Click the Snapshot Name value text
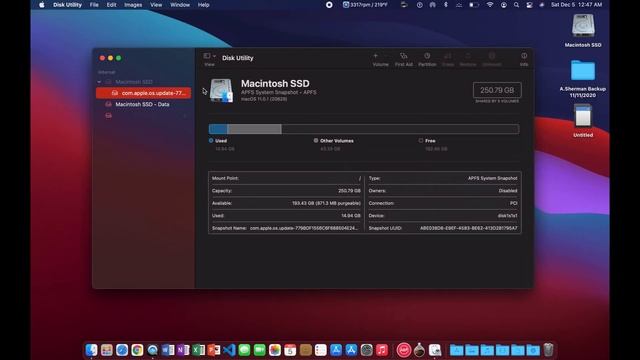The width and height of the screenshot is (640, 360). click(x=304, y=228)
